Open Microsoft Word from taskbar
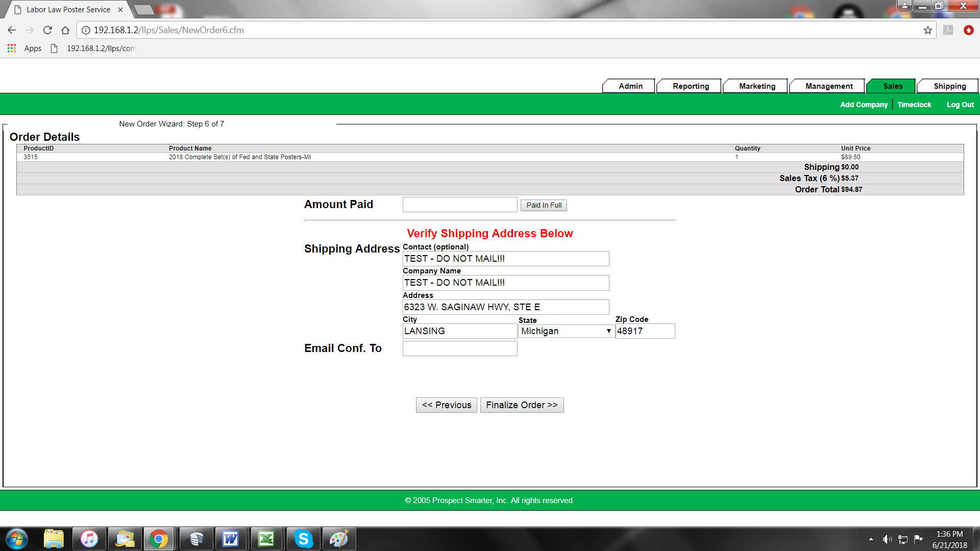 click(x=231, y=539)
